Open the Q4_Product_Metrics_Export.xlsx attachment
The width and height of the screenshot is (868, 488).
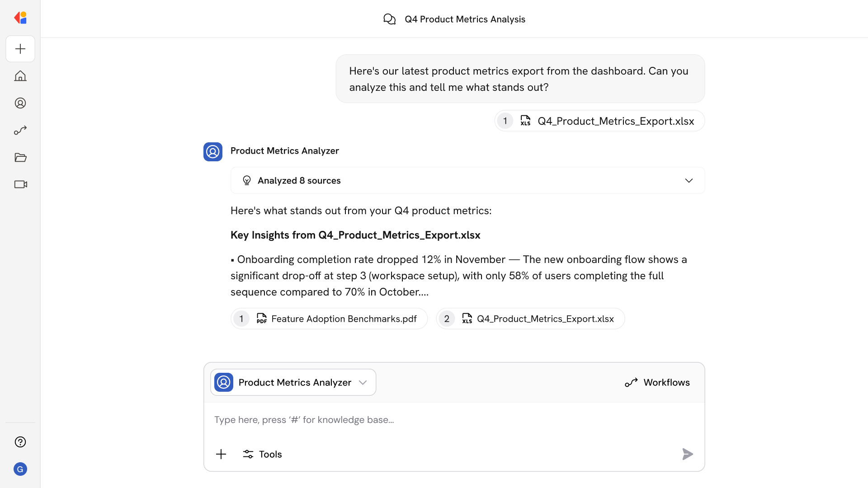599,121
